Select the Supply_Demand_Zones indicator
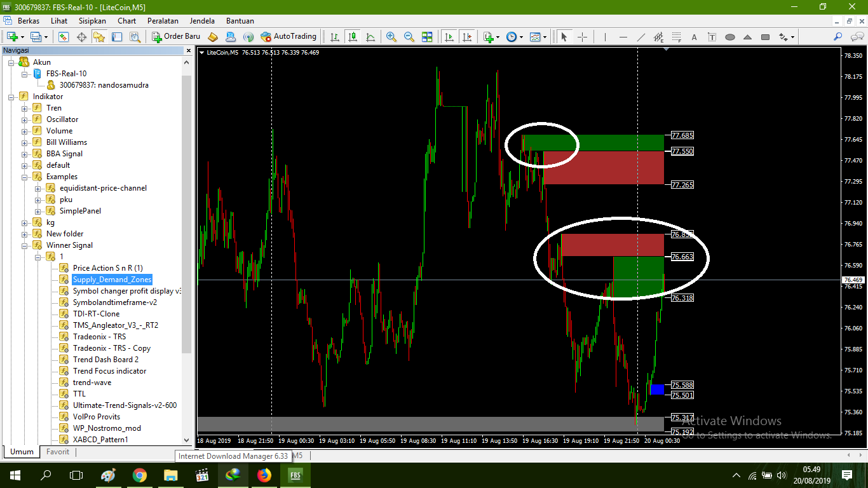This screenshot has height=488, width=868. [113, 279]
